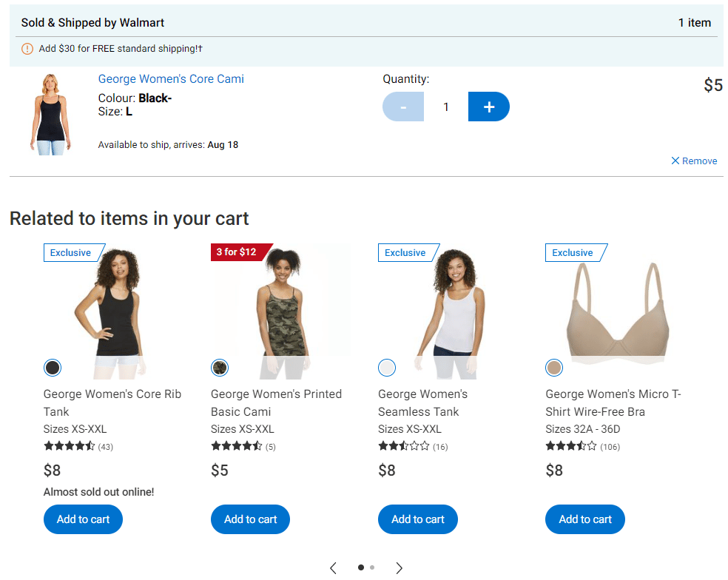The image size is (728, 580).
Task: Add George Women's Core Rib Tank to cart
Action: (x=83, y=519)
